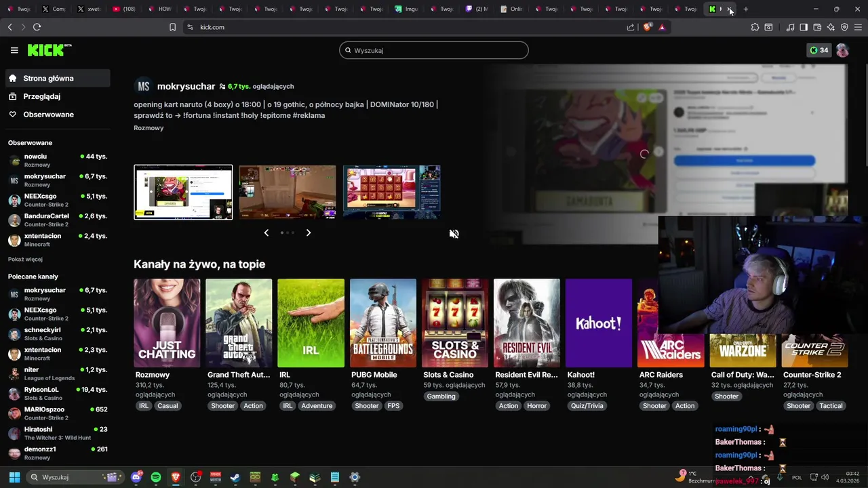Open Przeglądaj in the sidebar

click(x=57, y=96)
